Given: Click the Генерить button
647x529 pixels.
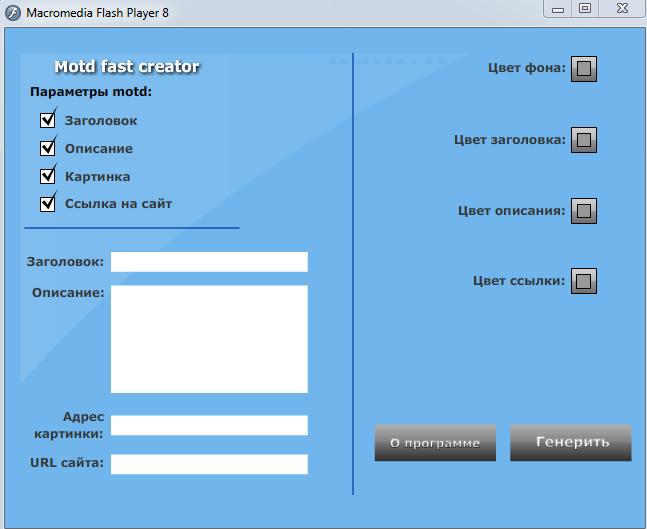Looking at the screenshot, I should pyautogui.click(x=571, y=443).
